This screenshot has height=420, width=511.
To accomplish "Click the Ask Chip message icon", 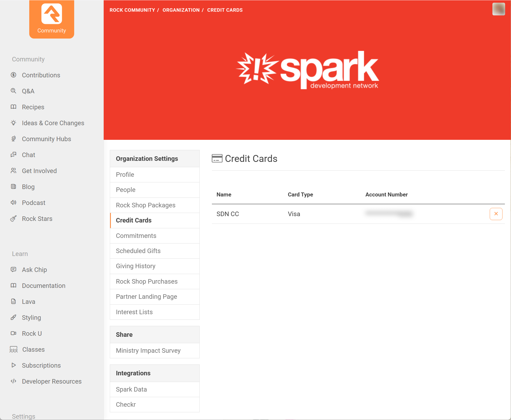I will pos(14,270).
